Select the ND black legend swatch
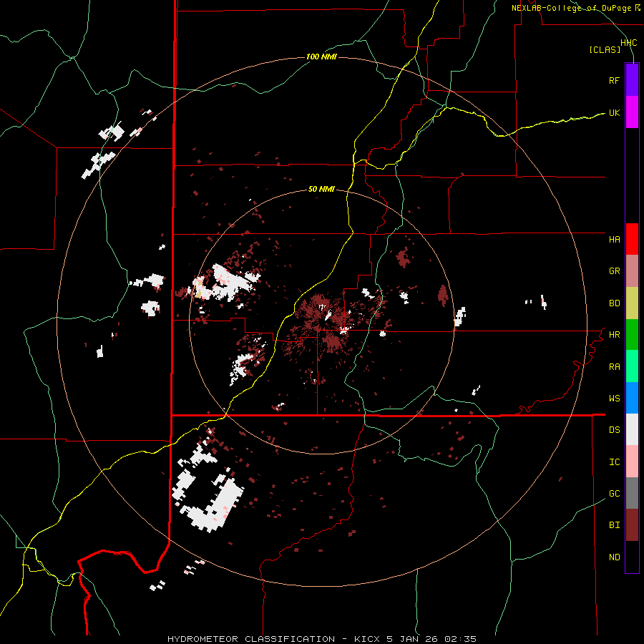Viewport: 644px width, 644px height. tap(632, 557)
